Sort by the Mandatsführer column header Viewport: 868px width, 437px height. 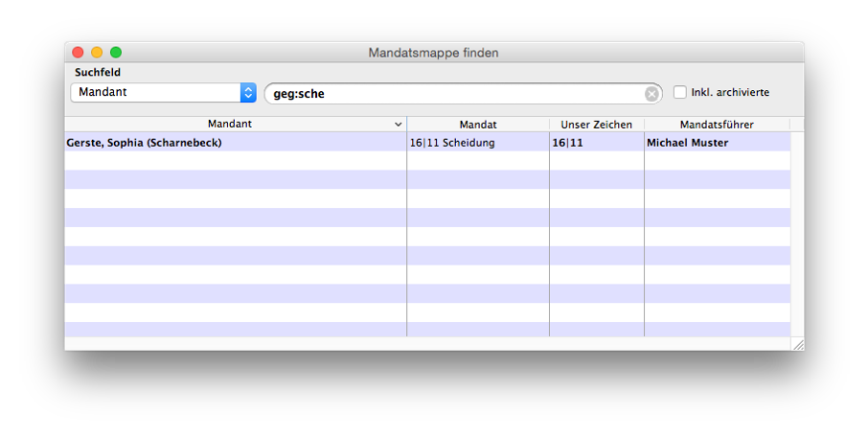[x=717, y=125]
